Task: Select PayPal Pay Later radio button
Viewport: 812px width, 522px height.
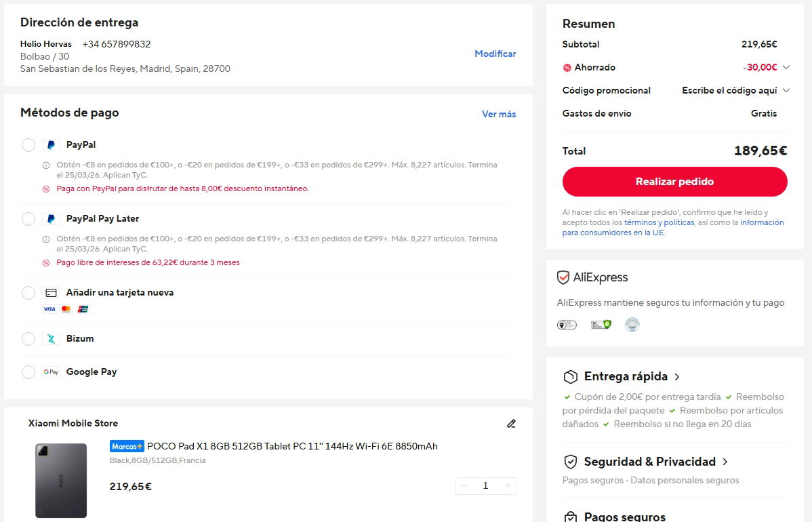Action: pos(28,219)
